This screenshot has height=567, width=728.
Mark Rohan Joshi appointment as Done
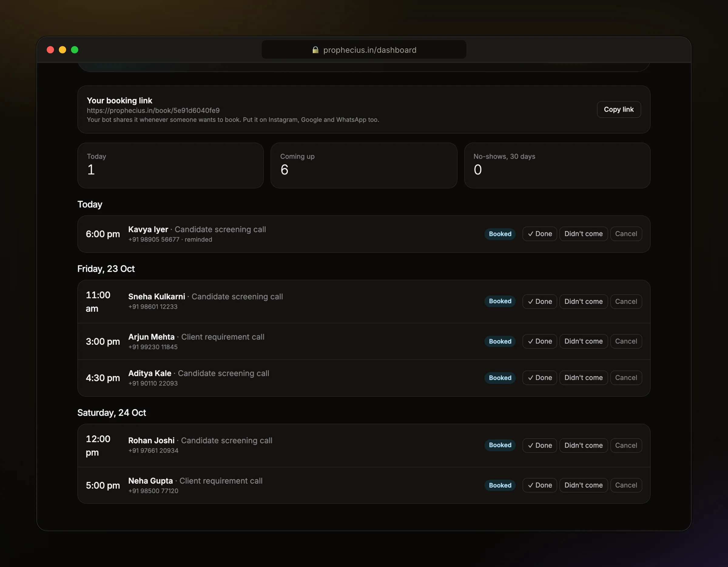[539, 445]
